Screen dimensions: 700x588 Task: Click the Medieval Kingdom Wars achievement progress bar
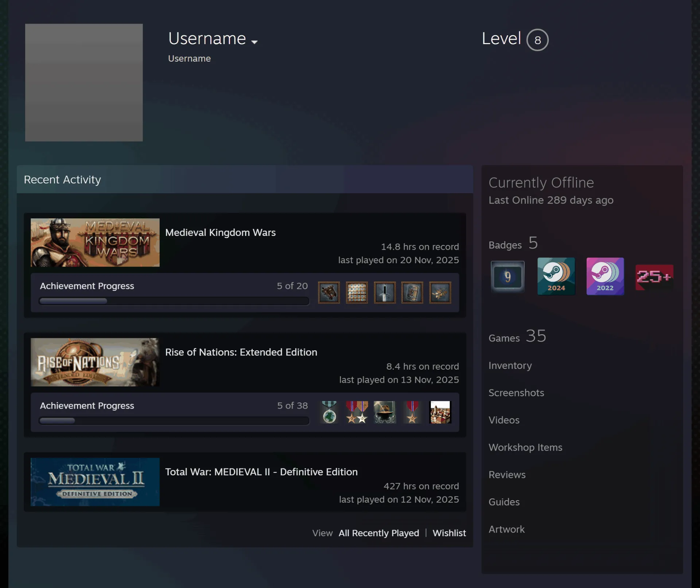(174, 301)
